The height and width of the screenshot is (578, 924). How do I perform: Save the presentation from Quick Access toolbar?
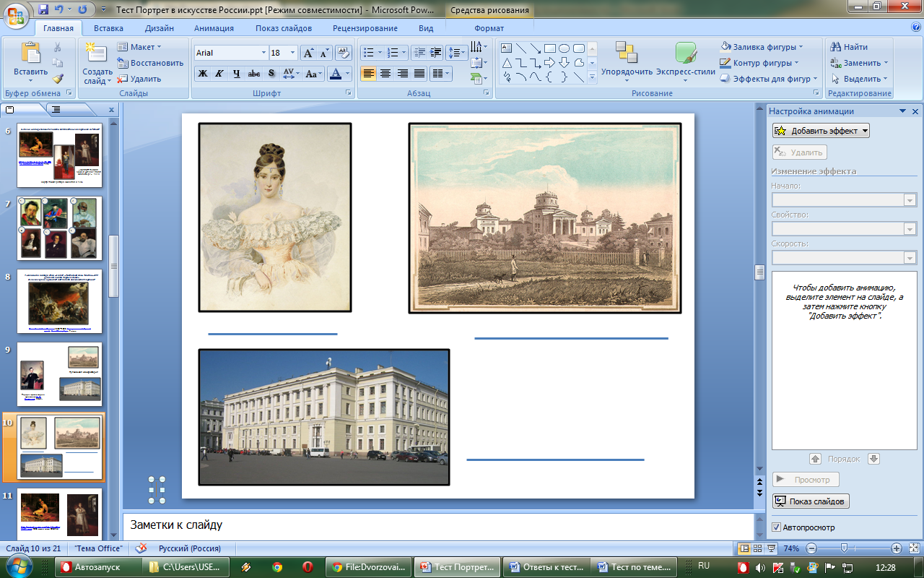pyautogui.click(x=43, y=10)
